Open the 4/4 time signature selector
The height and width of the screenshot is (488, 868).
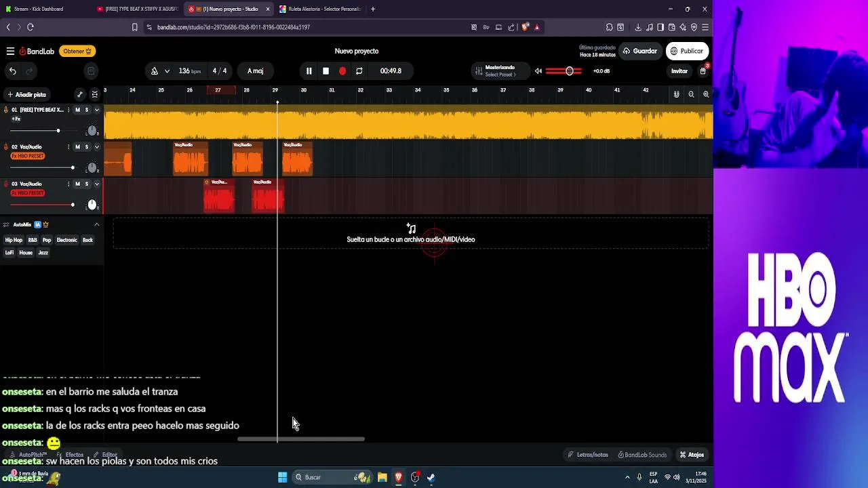click(x=220, y=70)
